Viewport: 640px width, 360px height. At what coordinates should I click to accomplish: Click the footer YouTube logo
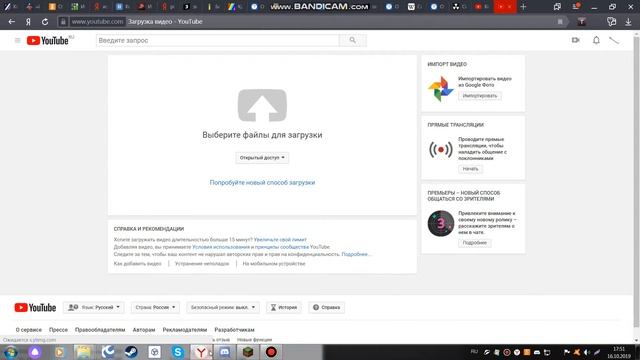coord(35,307)
